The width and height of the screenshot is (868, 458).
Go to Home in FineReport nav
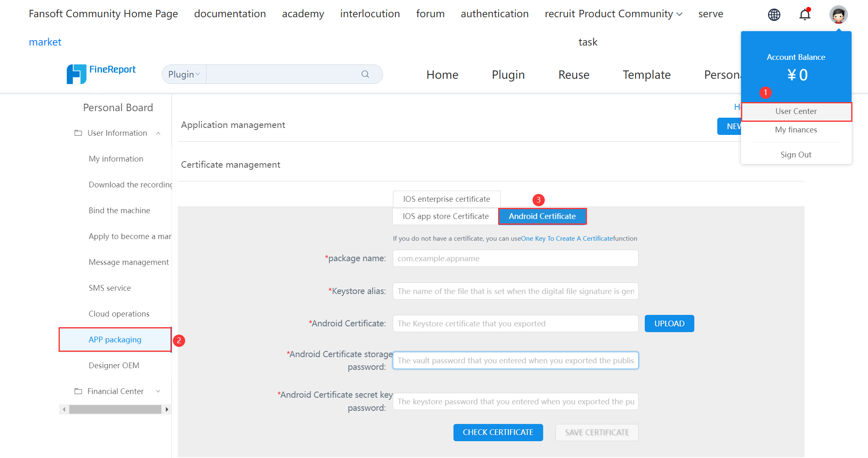click(442, 75)
